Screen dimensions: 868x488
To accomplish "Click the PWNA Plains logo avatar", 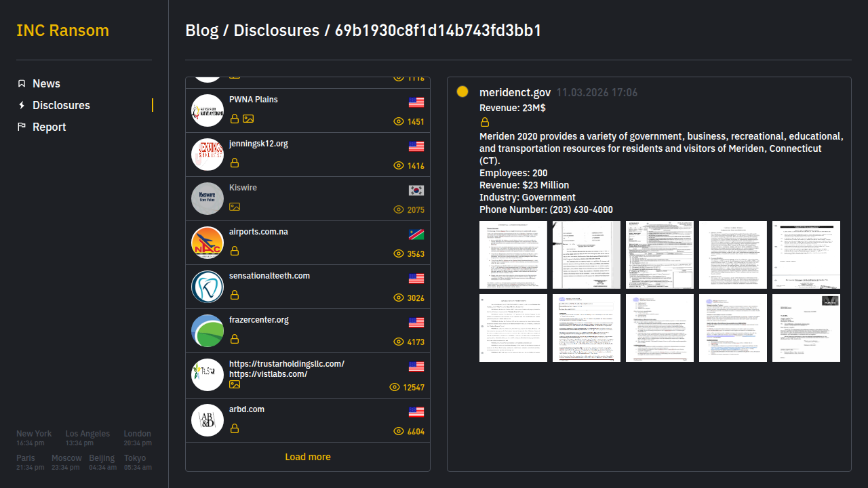I will pyautogui.click(x=208, y=110).
